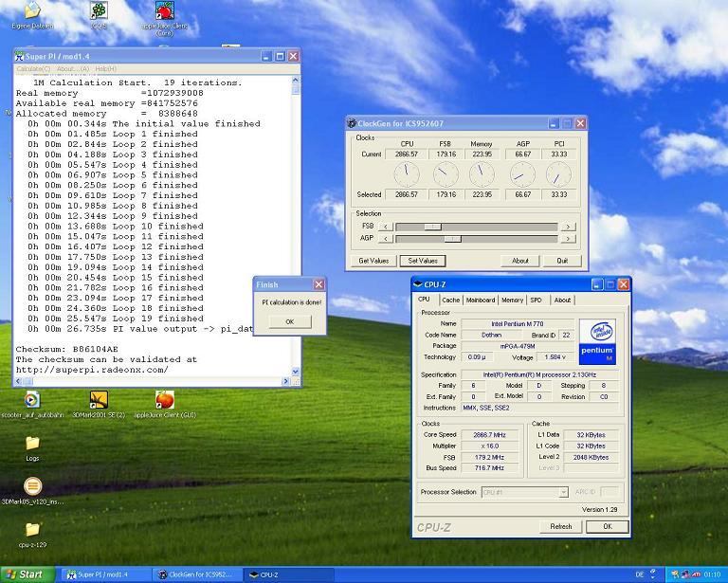This screenshot has height=583, width=728.
Task: Click AGP slider right arrow in ClockGen
Action: coord(568,239)
